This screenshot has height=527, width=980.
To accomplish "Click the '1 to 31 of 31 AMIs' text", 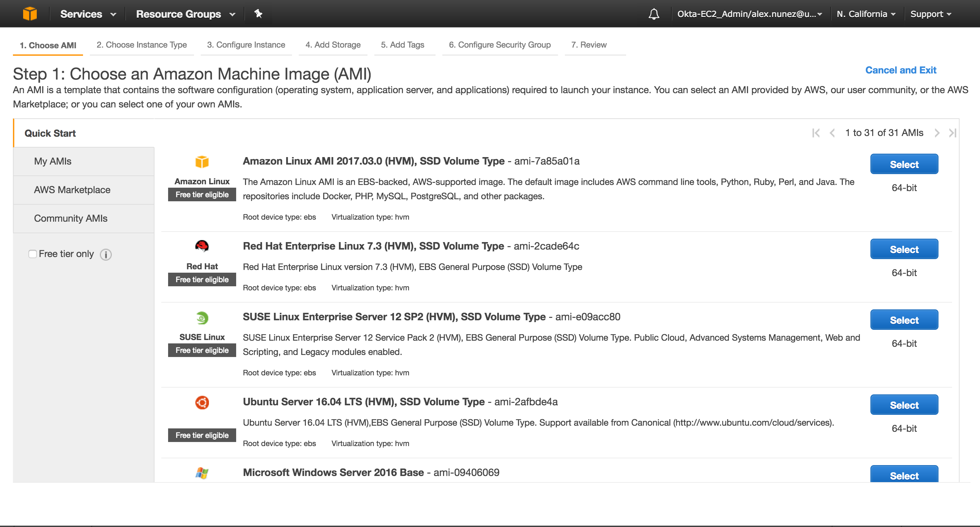I will point(884,133).
